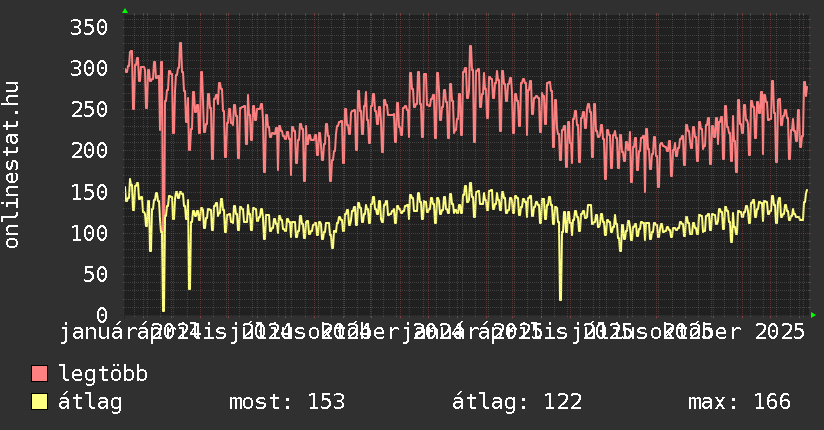Click the first 'január' label at x-axis start
Screen dimensions: 824x430
(x=100, y=331)
